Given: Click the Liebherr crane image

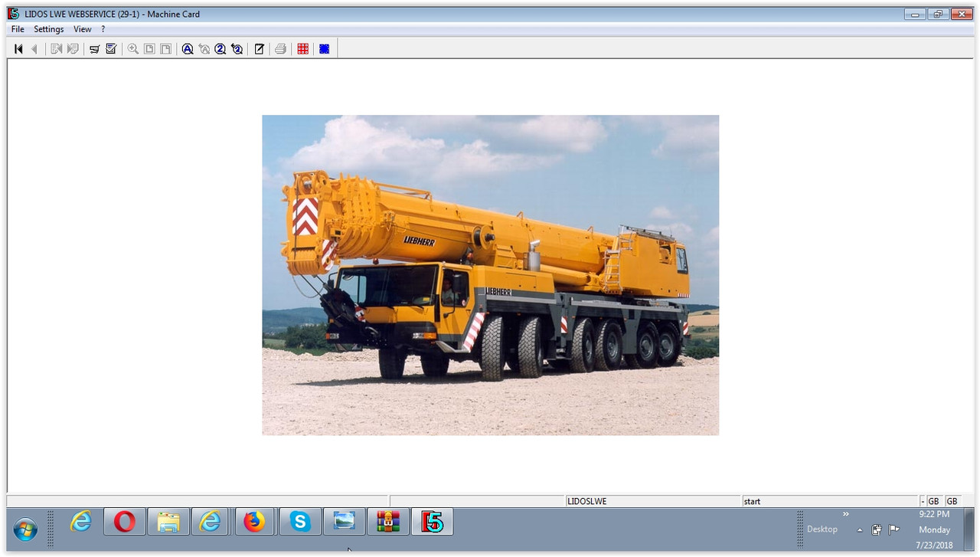Looking at the screenshot, I should tap(490, 275).
